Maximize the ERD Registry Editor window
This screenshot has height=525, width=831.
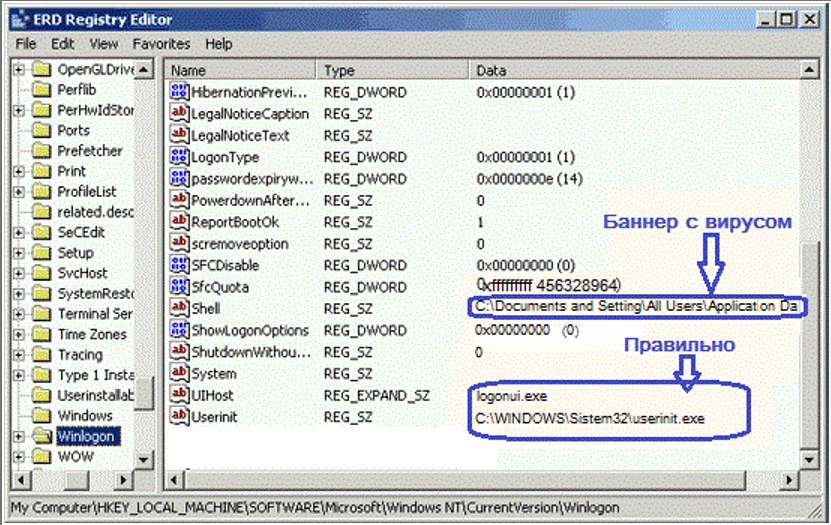coord(786,20)
